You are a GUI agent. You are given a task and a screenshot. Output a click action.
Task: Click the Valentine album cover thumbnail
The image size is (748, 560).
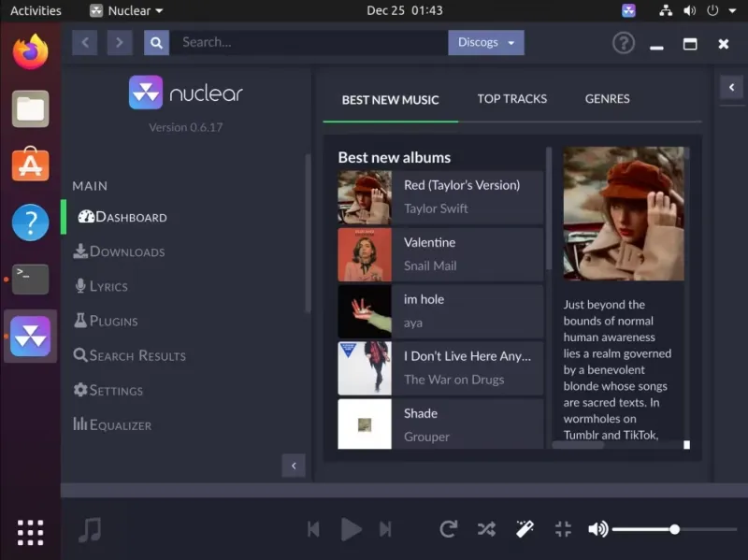tap(365, 254)
